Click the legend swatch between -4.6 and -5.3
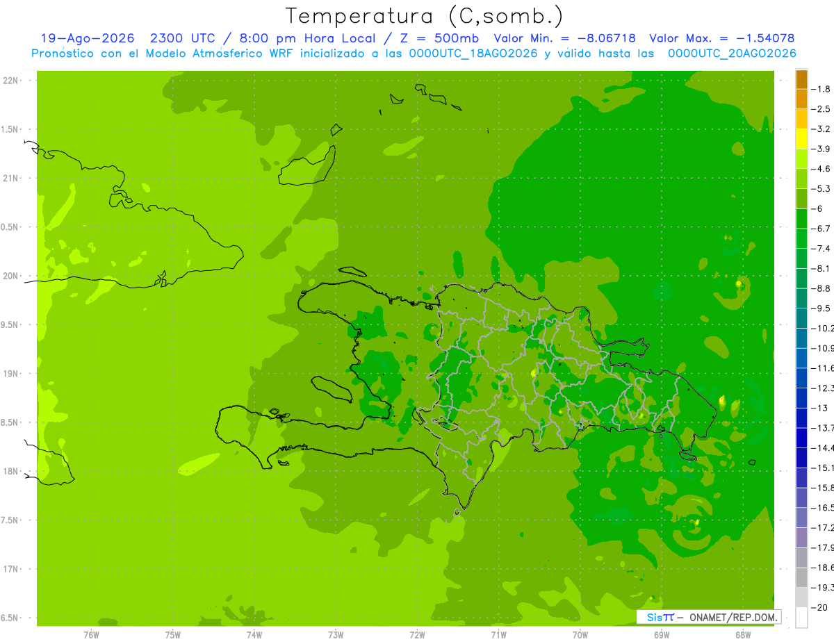 point(801,179)
